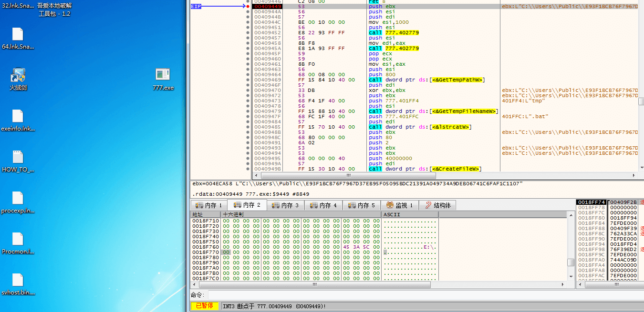Switch to the 内存 1 tab
This screenshot has height=312, width=644.
coord(209,205)
